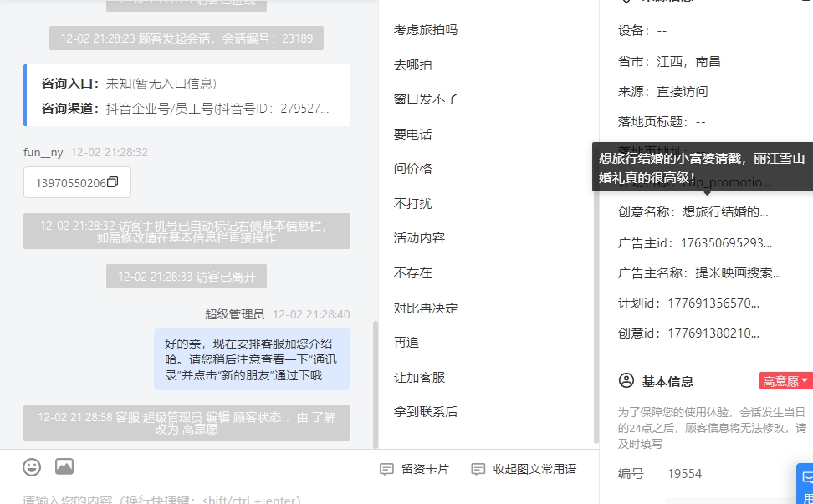Open the emoji picker
The image size is (813, 504).
click(32, 466)
